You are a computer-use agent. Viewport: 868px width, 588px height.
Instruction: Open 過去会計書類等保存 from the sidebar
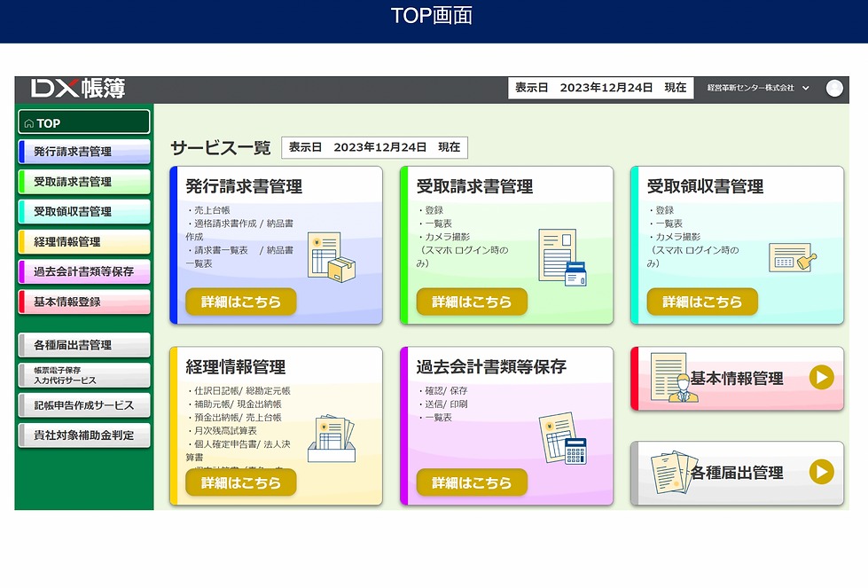point(84,272)
